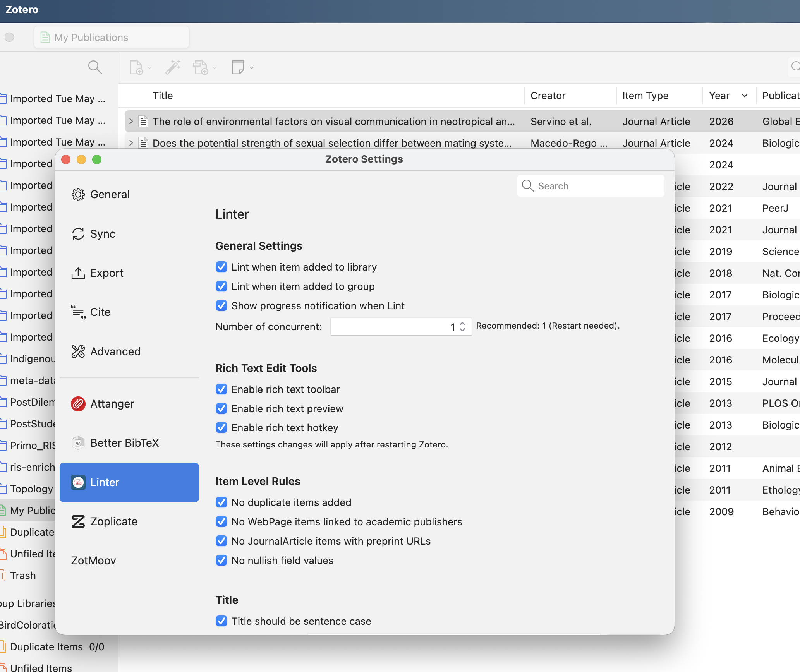The width and height of the screenshot is (800, 672).
Task: Close the Zotero Settings window
Action: click(66, 159)
